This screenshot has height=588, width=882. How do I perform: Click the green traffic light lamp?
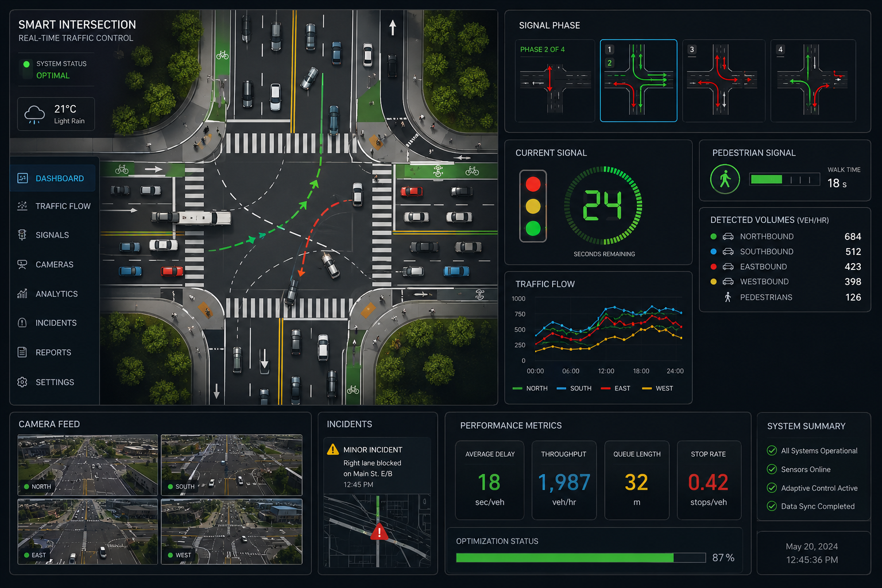coord(533,229)
